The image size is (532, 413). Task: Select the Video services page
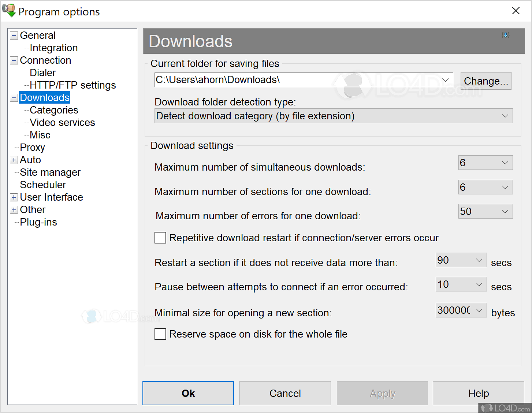click(x=62, y=122)
